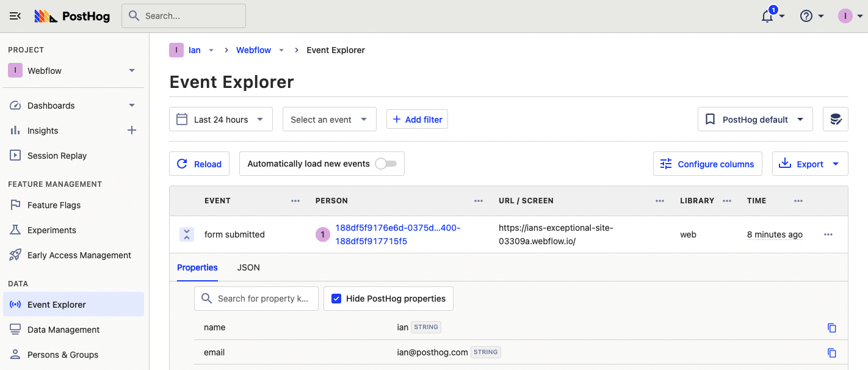Open the help question mark menu

(806, 16)
